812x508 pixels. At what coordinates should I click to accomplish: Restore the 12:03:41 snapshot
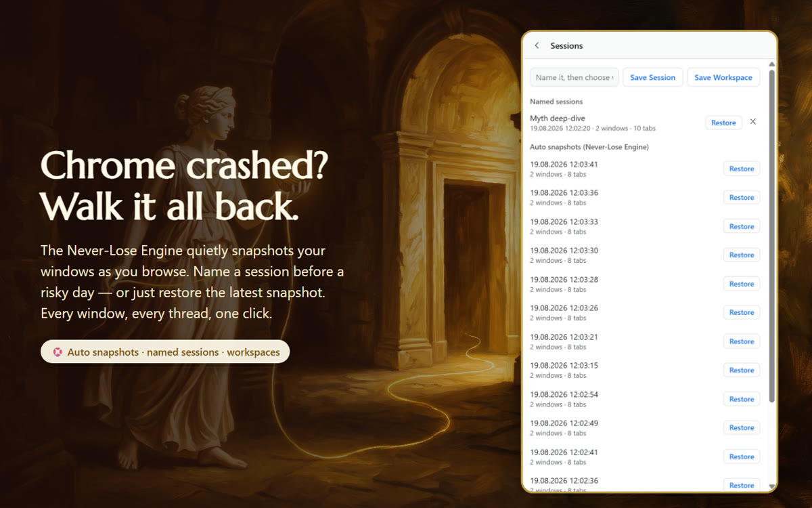742,169
